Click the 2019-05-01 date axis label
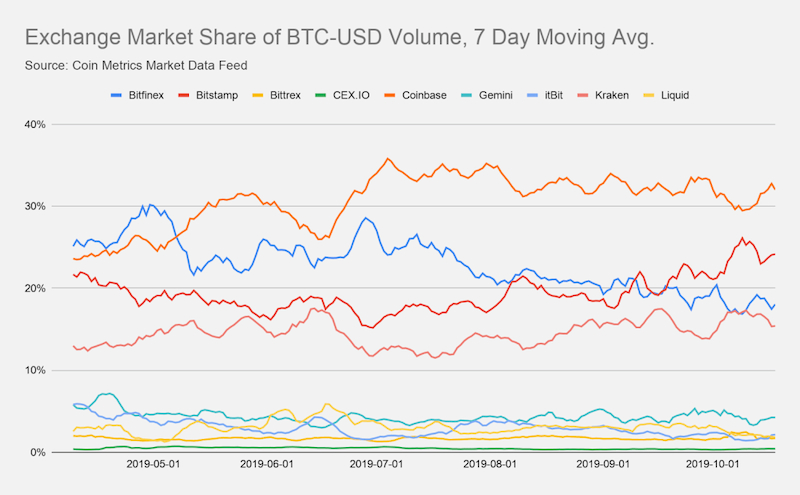 click(153, 464)
